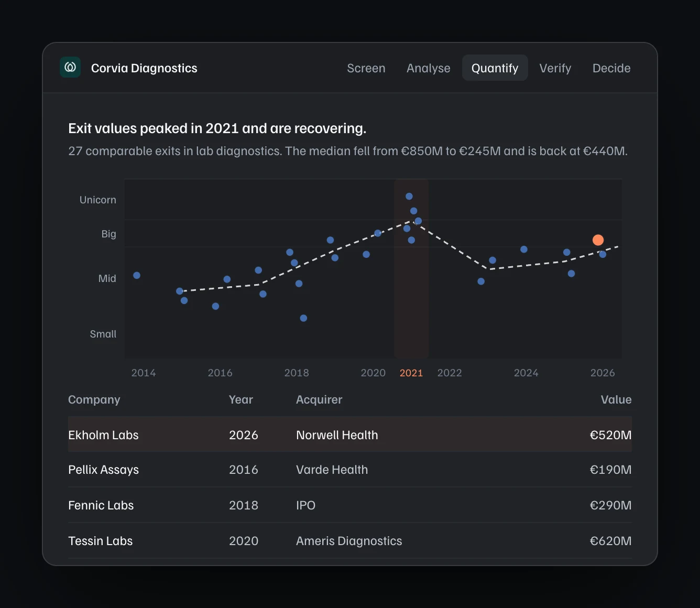
Task: Click the year 2026 in the Ekholm row
Action: tap(244, 435)
